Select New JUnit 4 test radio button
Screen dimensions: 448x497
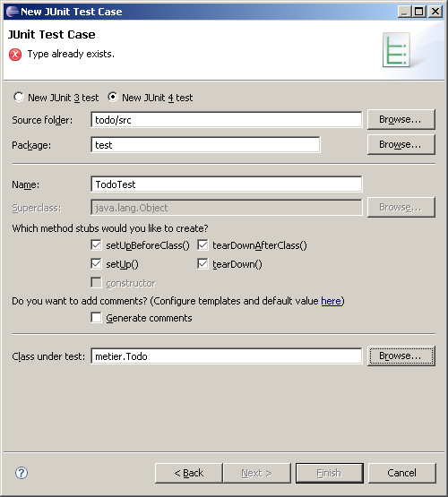click(x=113, y=97)
